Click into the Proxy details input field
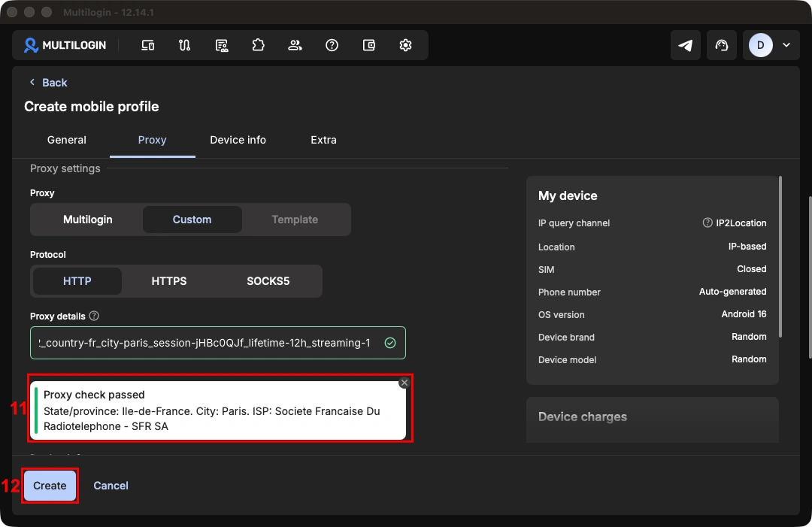The image size is (812, 527). (x=218, y=343)
